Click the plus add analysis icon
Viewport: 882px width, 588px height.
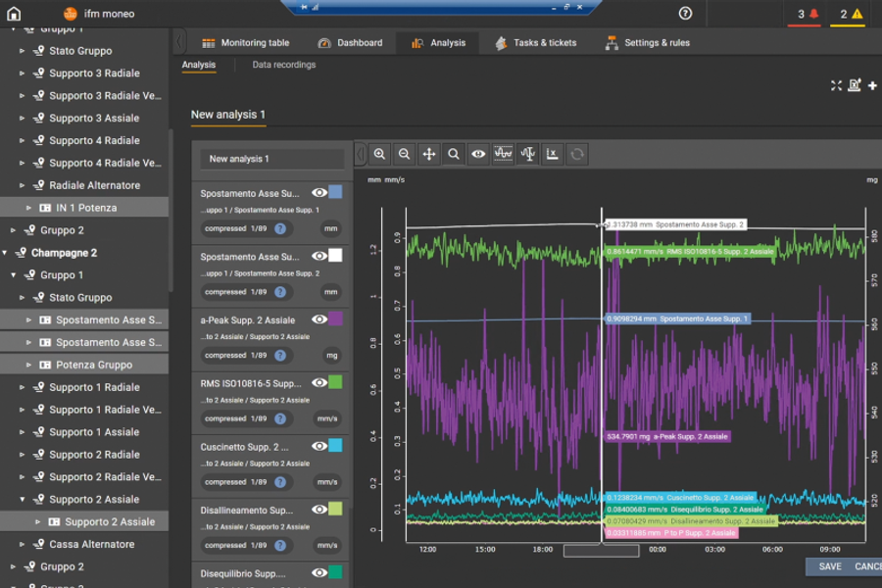point(872,85)
